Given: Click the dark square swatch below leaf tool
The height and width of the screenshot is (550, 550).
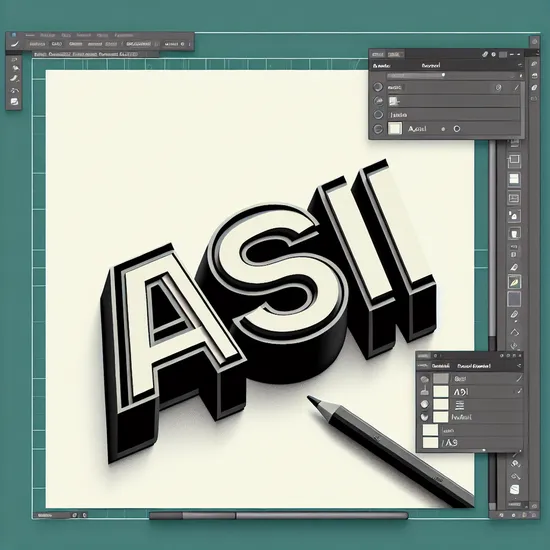Looking at the screenshot, I should (514, 299).
